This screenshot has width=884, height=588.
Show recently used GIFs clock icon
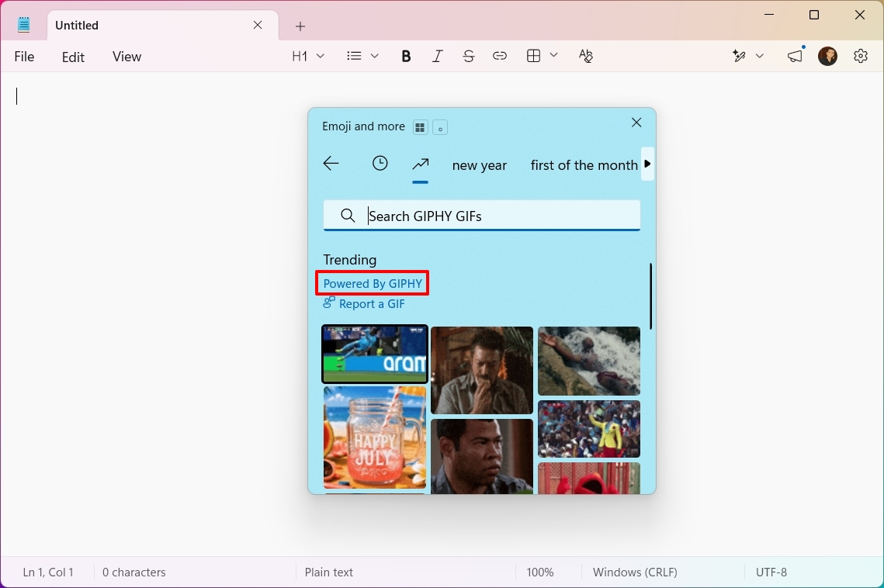380,164
